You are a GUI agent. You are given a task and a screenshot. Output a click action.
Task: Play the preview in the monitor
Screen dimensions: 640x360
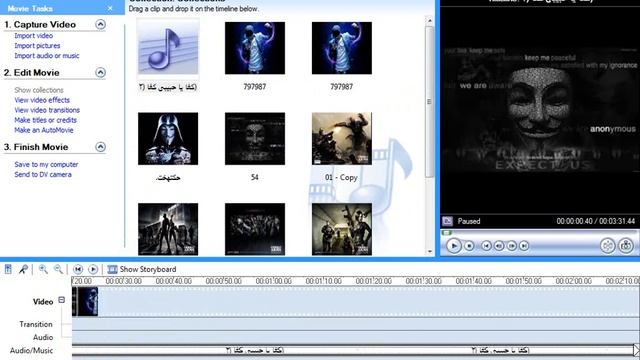453,246
